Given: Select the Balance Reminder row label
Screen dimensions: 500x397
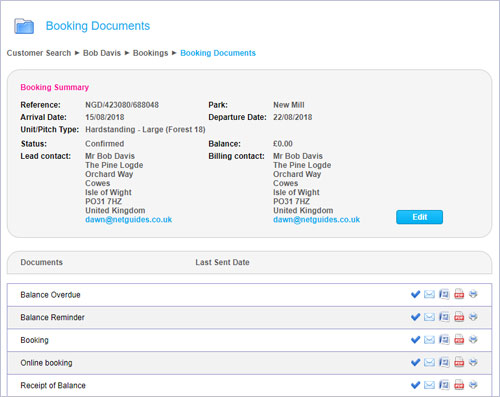Looking at the screenshot, I should pyautogui.click(x=52, y=317).
